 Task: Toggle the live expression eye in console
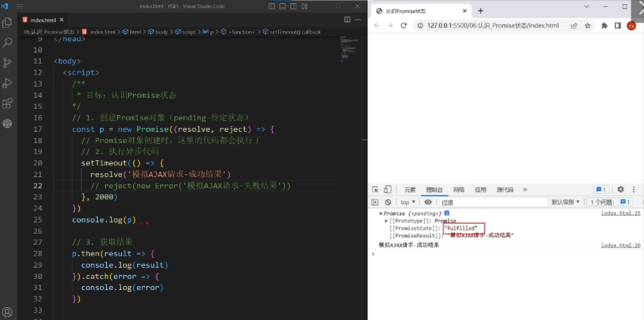[428, 202]
